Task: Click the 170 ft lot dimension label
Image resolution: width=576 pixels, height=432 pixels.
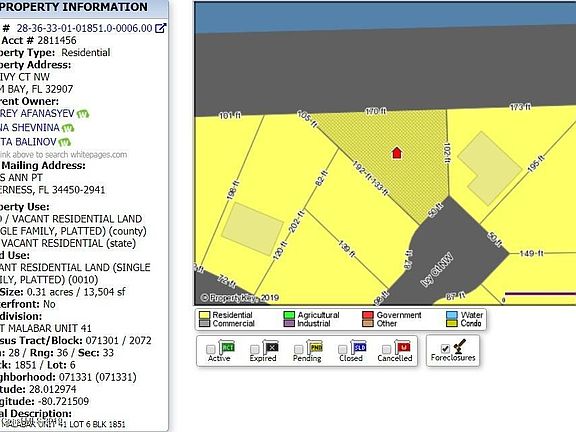Action: (375, 111)
